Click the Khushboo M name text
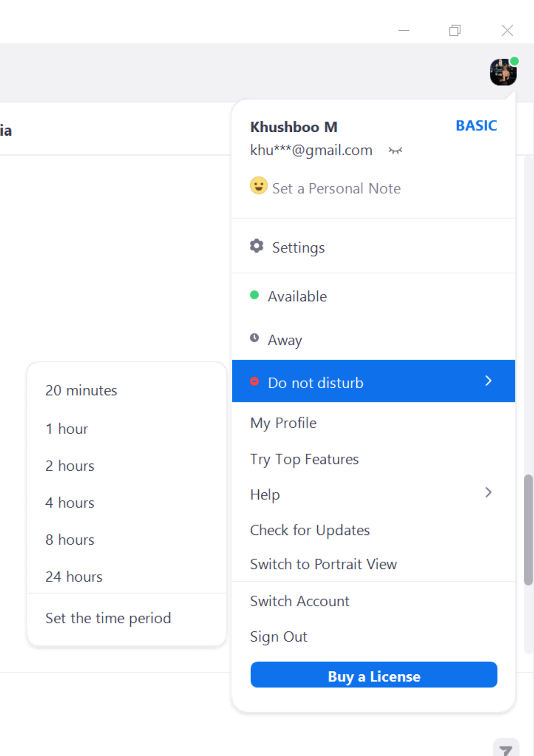 point(294,127)
